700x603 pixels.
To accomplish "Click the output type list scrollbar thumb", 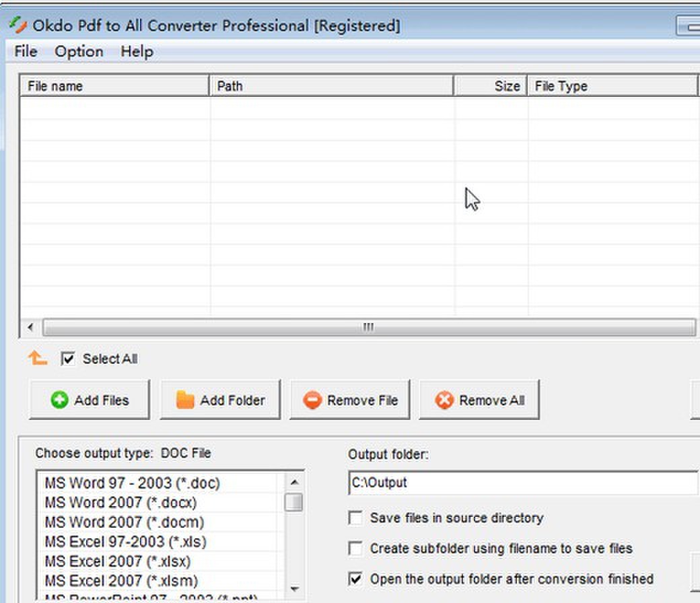I will [293, 501].
